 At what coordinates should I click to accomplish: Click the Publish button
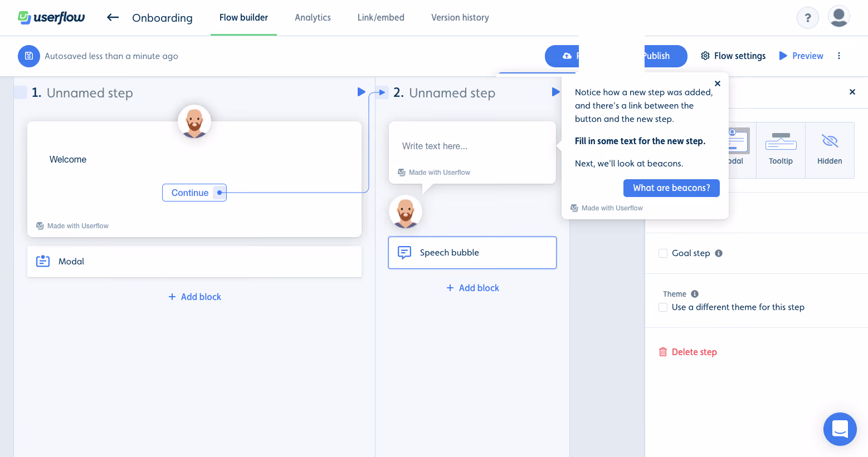666,56
